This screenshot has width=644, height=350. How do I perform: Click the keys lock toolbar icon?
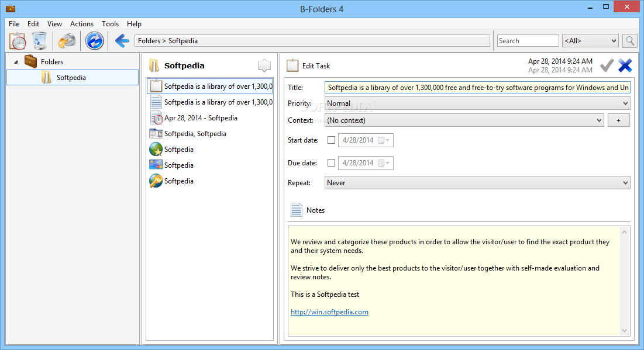coord(67,41)
